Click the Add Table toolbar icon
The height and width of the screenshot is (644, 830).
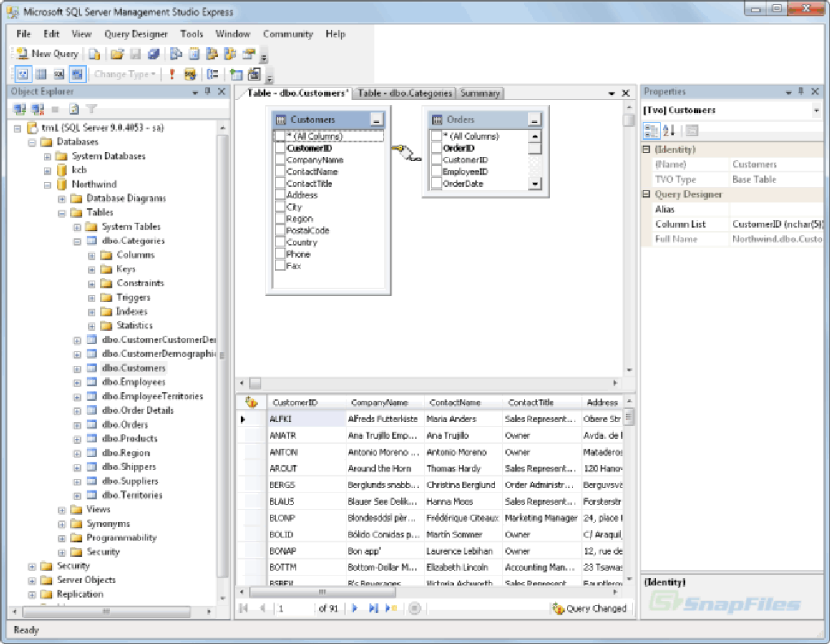click(235, 74)
